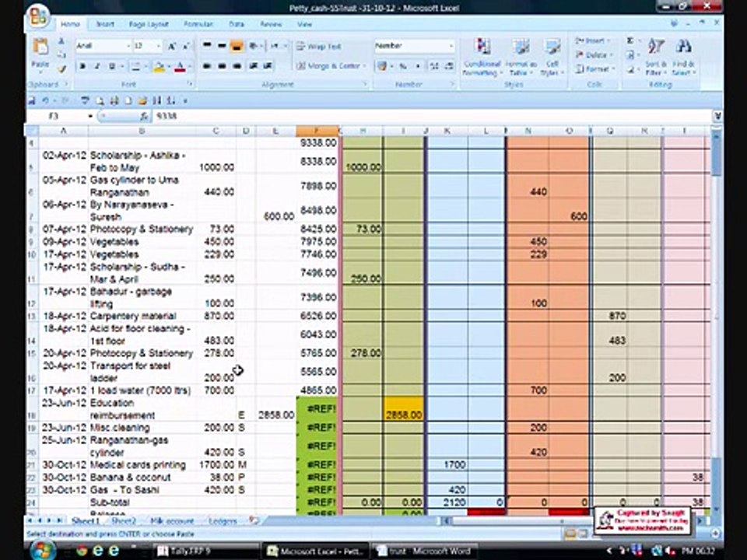The image size is (747, 560).
Task: Toggle Italic formatting
Action: pos(97,66)
